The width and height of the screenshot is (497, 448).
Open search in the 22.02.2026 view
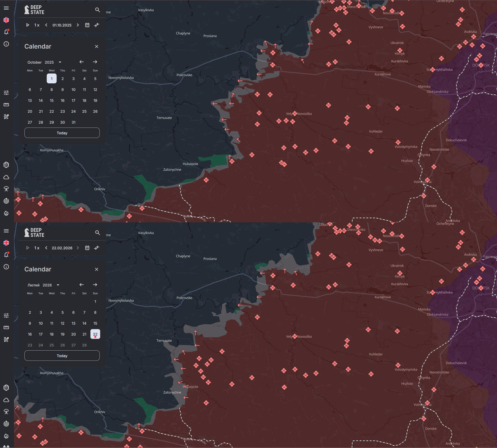point(97,233)
